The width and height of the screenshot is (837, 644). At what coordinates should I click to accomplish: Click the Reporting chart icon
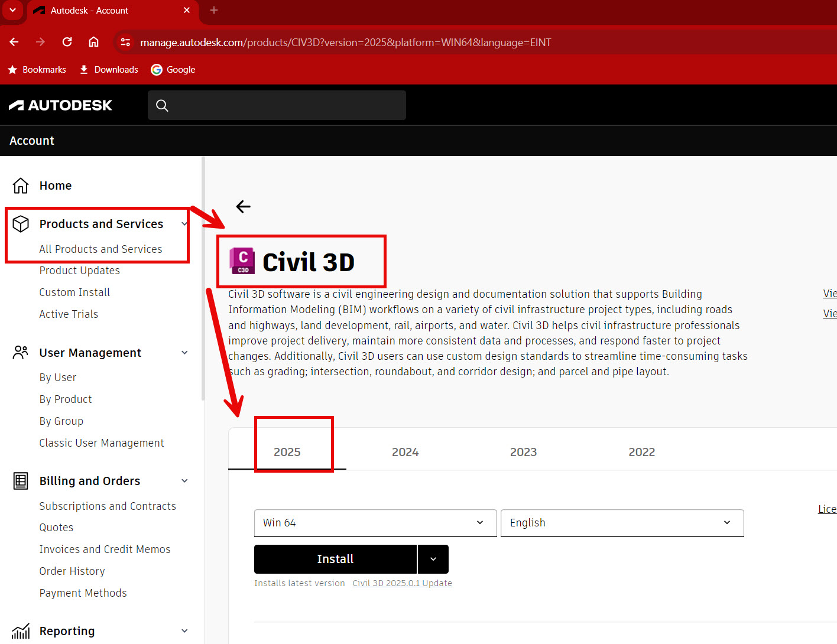click(x=21, y=631)
